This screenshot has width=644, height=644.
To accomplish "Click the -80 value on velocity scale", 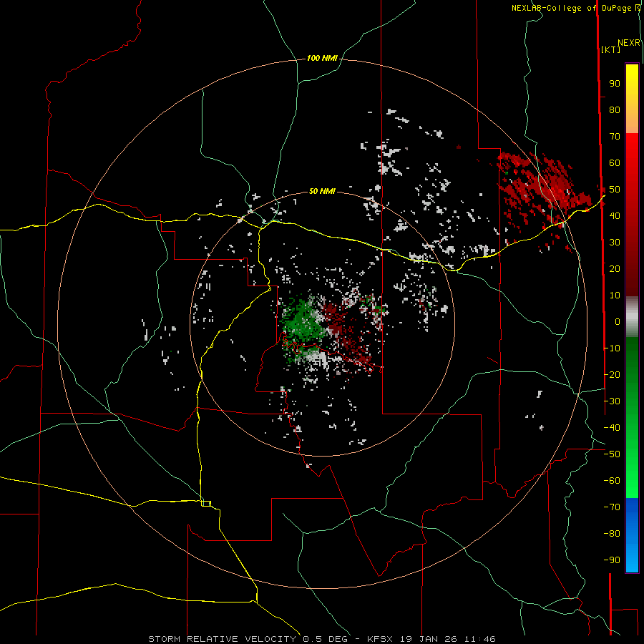I will (612, 534).
